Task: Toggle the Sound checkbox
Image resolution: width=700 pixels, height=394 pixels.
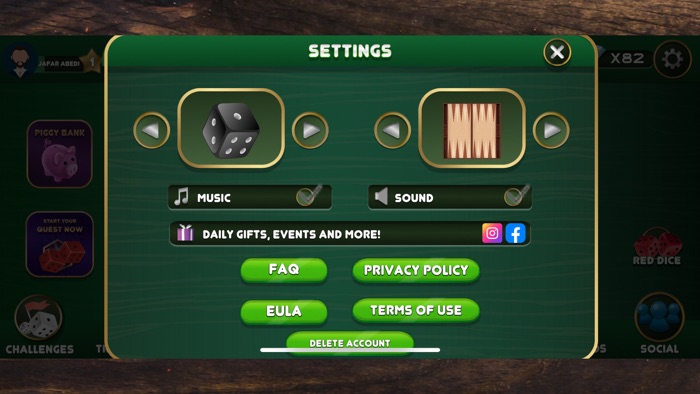Action: (x=516, y=195)
